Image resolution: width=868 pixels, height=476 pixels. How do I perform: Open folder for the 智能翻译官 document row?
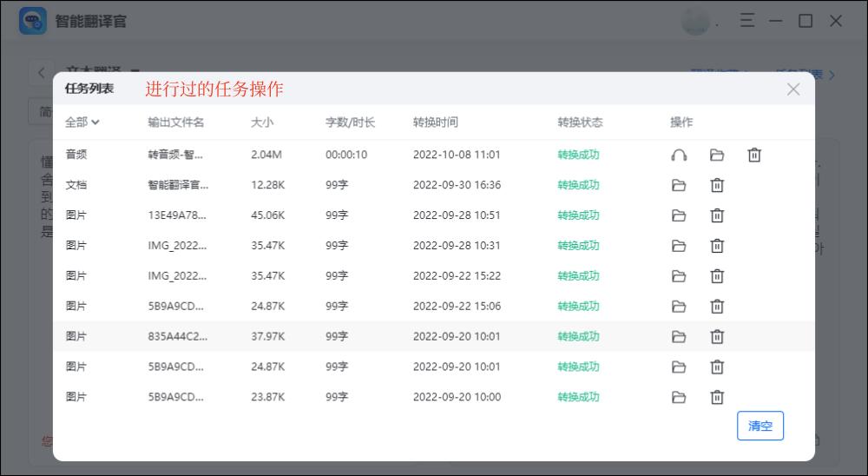coord(679,185)
